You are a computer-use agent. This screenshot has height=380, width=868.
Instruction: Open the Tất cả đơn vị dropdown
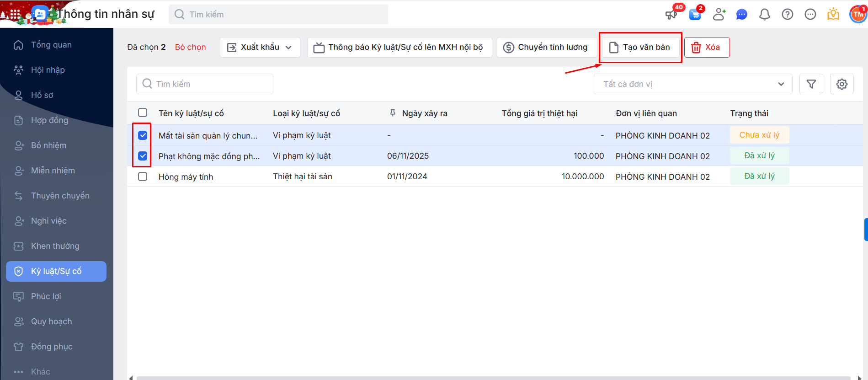(x=693, y=84)
